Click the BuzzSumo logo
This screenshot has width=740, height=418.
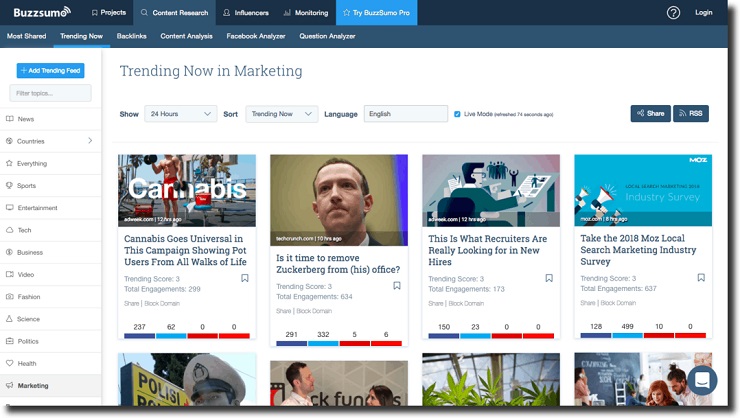(x=42, y=12)
